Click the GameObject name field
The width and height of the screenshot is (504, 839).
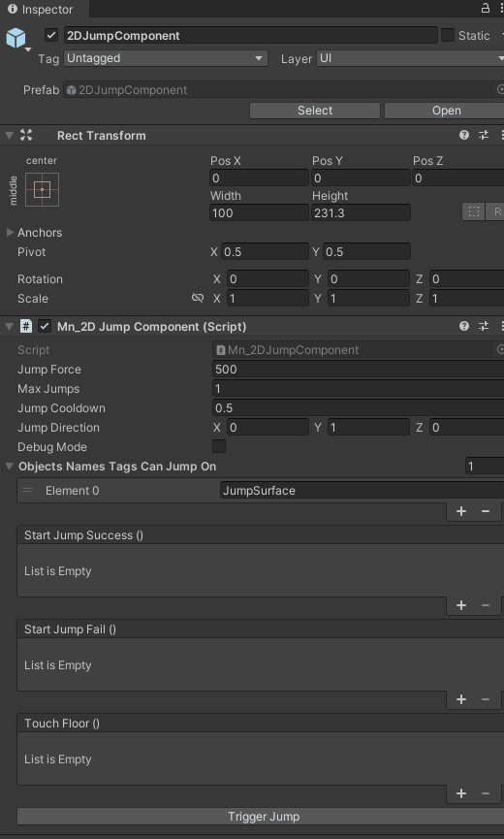coord(251,35)
